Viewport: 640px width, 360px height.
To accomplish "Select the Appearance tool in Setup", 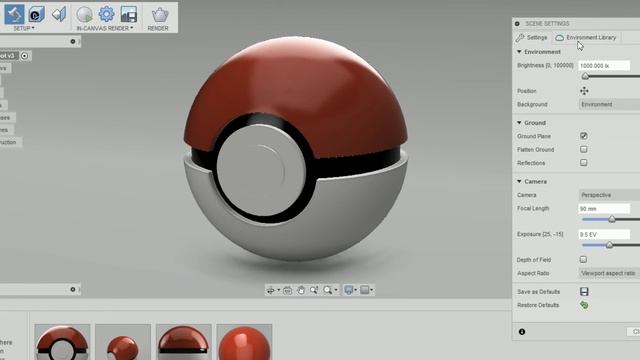I will 14,14.
